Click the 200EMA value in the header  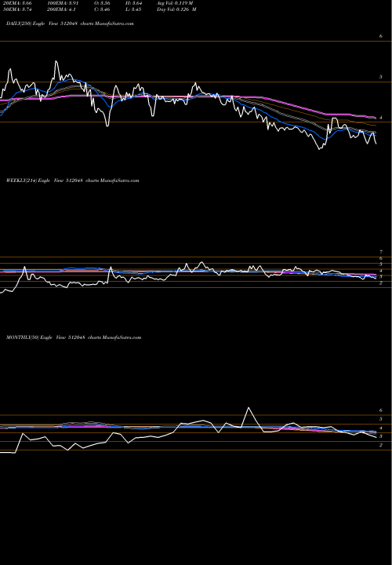pyautogui.click(x=61, y=9)
